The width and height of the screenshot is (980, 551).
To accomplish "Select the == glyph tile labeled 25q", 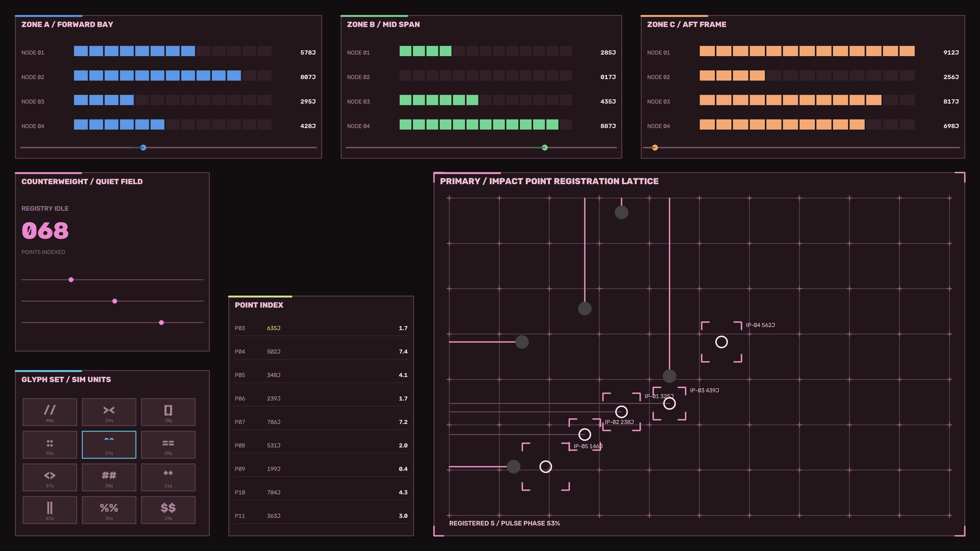I will [x=168, y=445].
